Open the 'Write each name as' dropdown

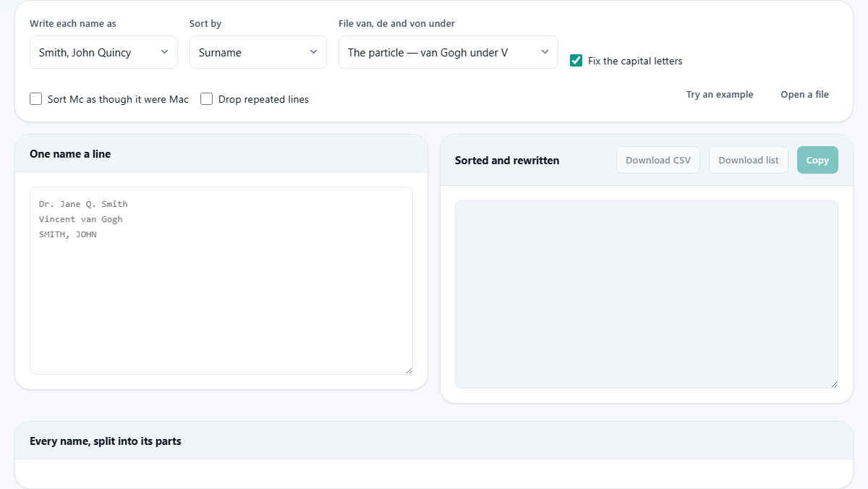[103, 52]
